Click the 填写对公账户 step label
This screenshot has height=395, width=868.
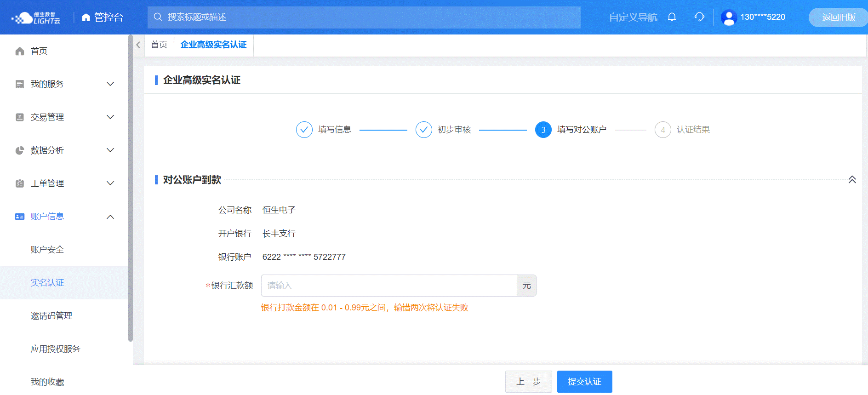tap(582, 130)
